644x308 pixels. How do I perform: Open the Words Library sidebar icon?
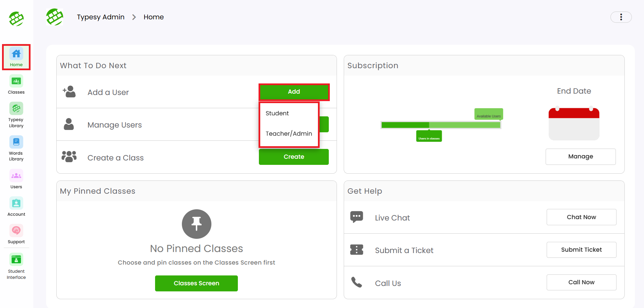coord(16,142)
